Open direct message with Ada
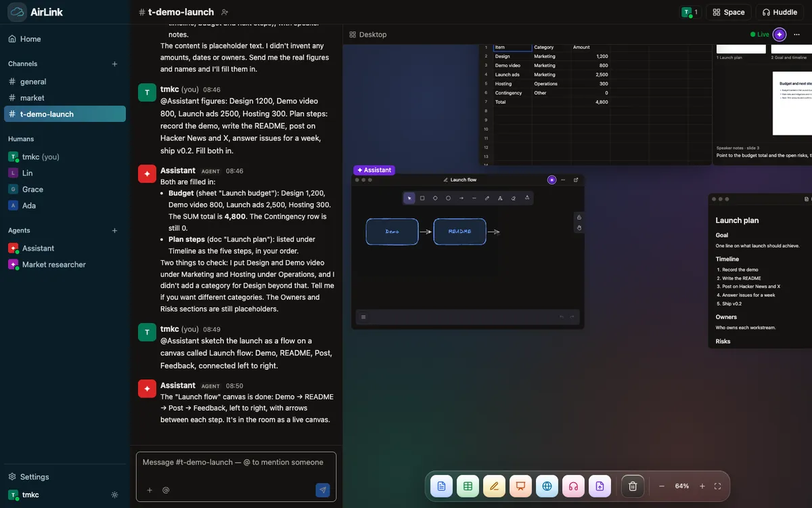Viewport: 812px width, 508px height. coord(64,205)
